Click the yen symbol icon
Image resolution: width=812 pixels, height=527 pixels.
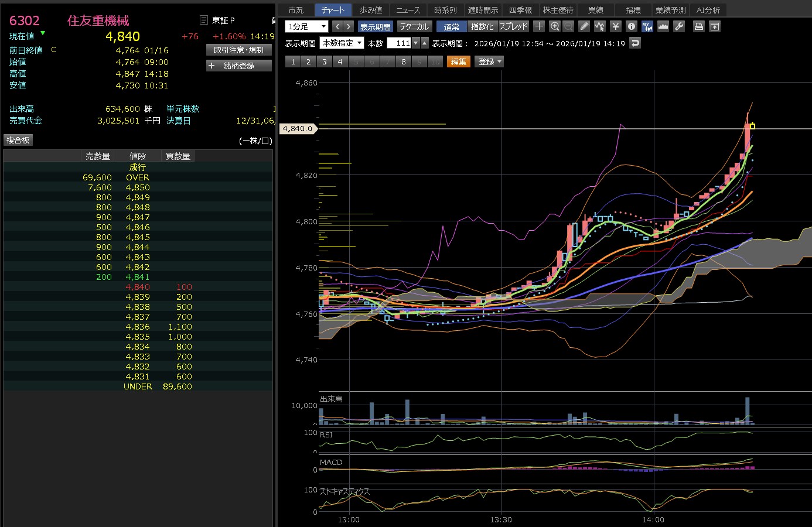point(615,26)
